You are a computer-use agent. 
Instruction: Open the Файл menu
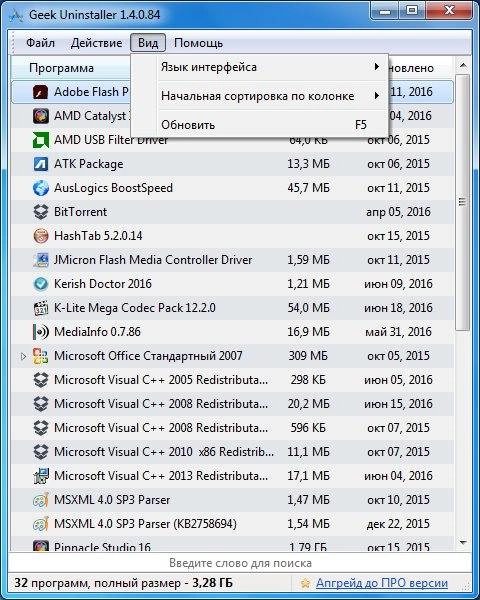pyautogui.click(x=40, y=42)
